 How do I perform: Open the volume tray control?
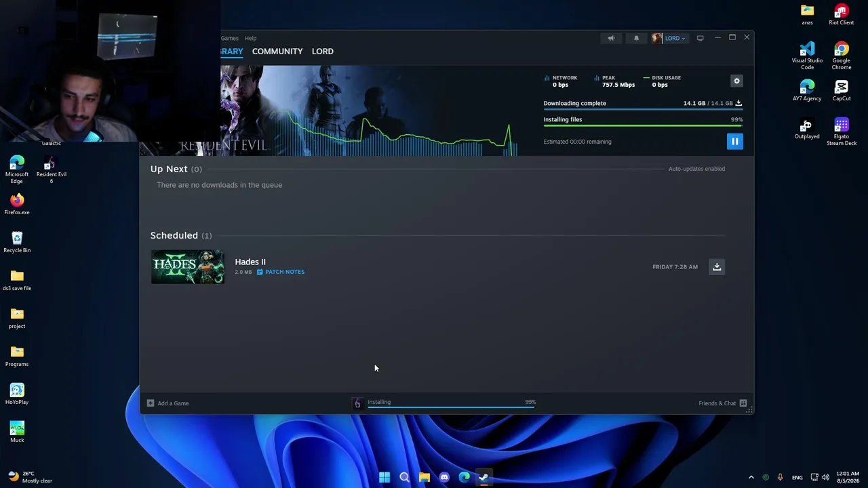pos(825,477)
